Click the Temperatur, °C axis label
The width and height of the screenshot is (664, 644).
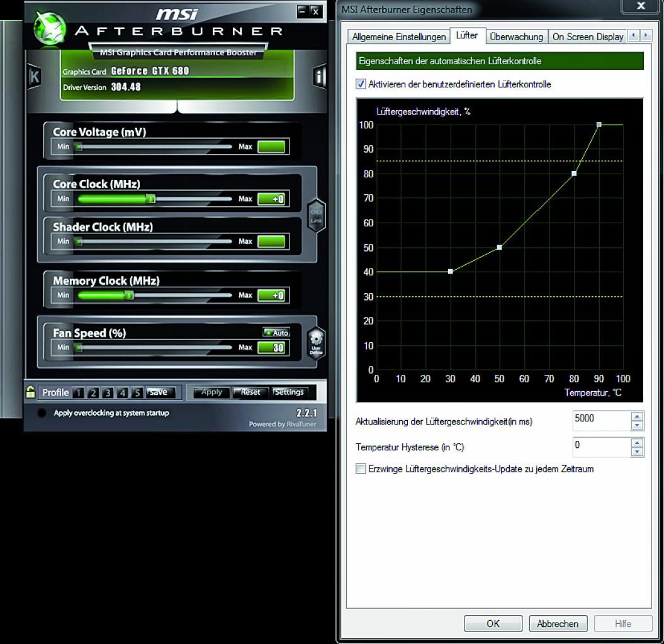click(x=593, y=392)
